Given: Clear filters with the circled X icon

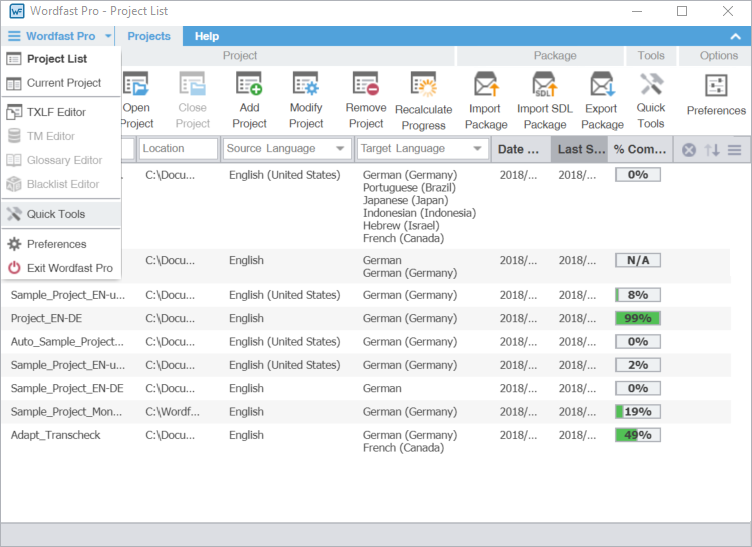Looking at the screenshot, I should pos(689,150).
